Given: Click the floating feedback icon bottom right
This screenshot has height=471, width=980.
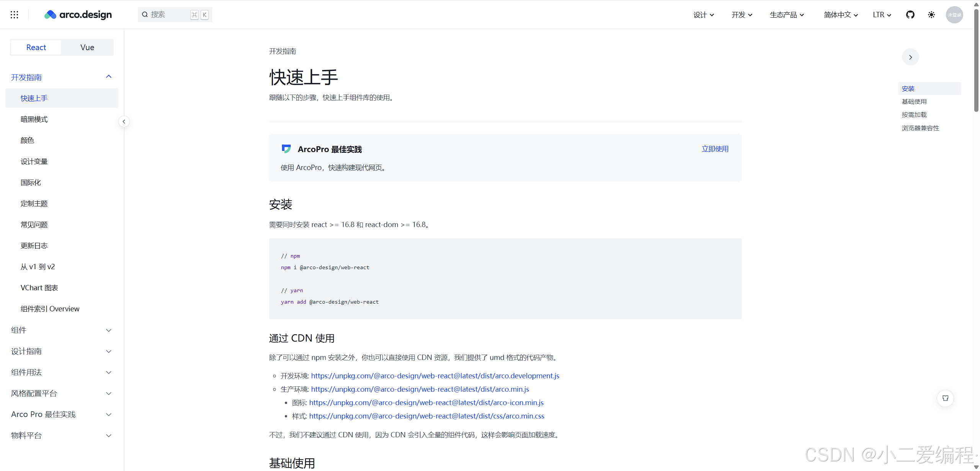Looking at the screenshot, I should [945, 398].
